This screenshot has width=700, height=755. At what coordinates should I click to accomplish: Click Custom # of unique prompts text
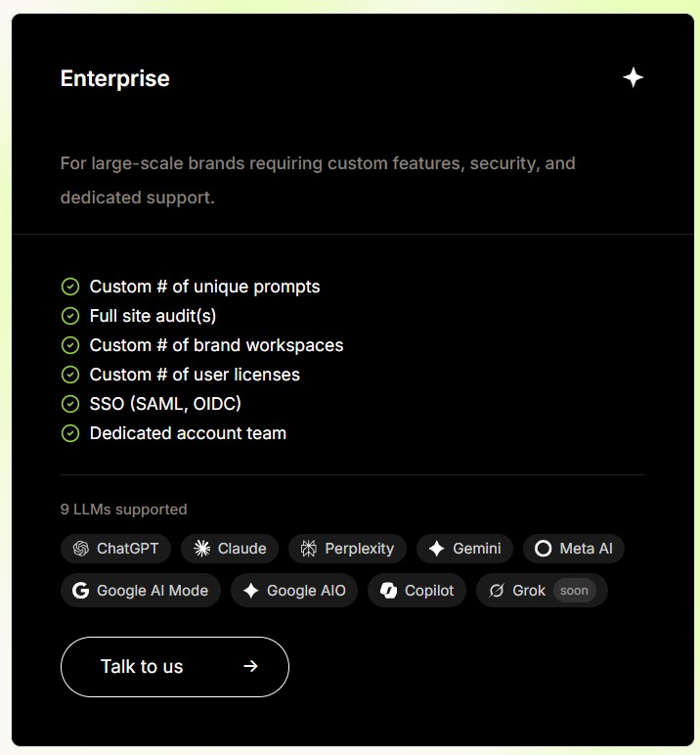point(204,287)
